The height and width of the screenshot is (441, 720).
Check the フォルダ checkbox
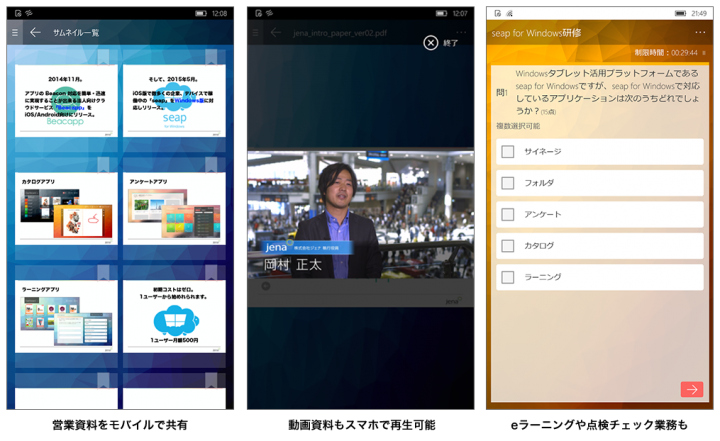pos(507,183)
